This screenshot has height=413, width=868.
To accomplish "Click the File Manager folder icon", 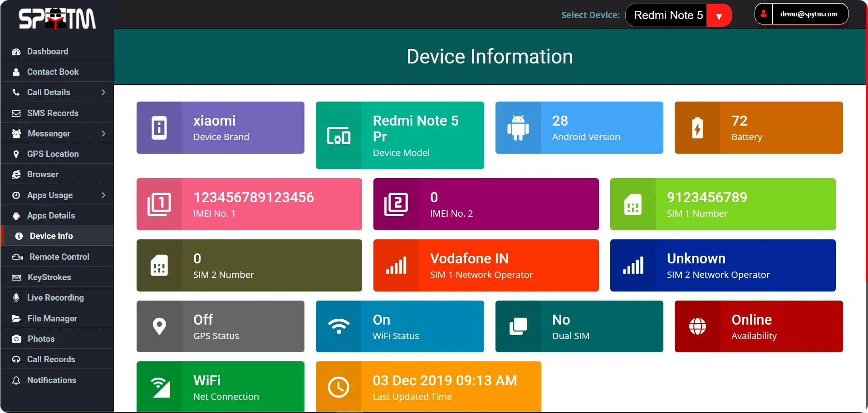I will [16, 318].
